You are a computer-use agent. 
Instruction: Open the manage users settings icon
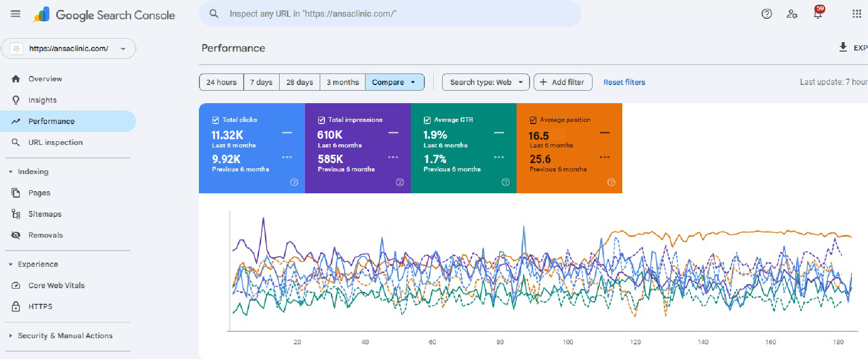[x=792, y=14]
